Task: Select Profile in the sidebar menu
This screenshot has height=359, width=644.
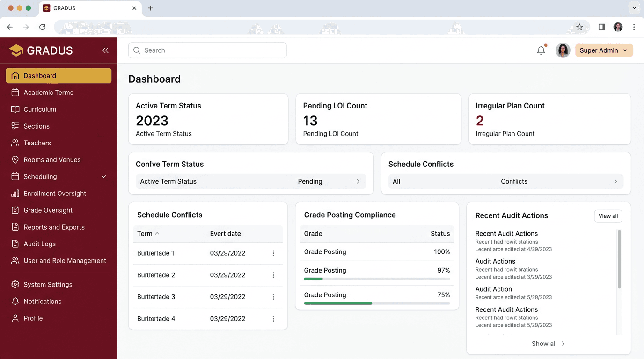Action: click(x=33, y=318)
